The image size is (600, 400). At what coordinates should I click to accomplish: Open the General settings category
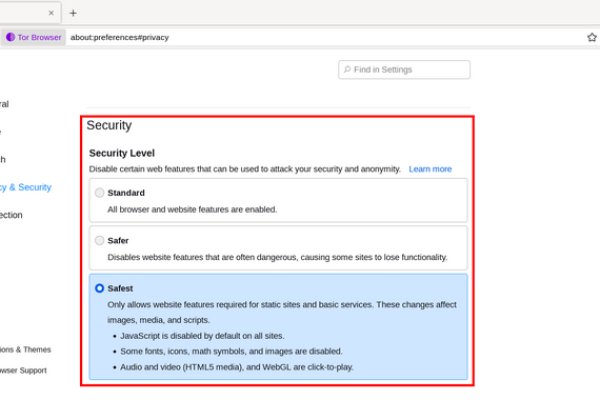(x=5, y=103)
